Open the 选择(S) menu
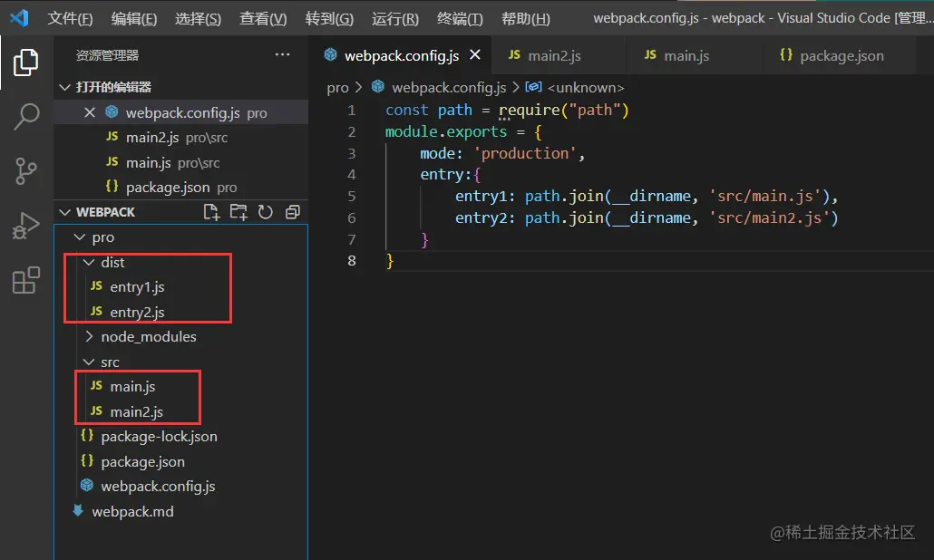The width and height of the screenshot is (934, 560). pyautogui.click(x=198, y=18)
